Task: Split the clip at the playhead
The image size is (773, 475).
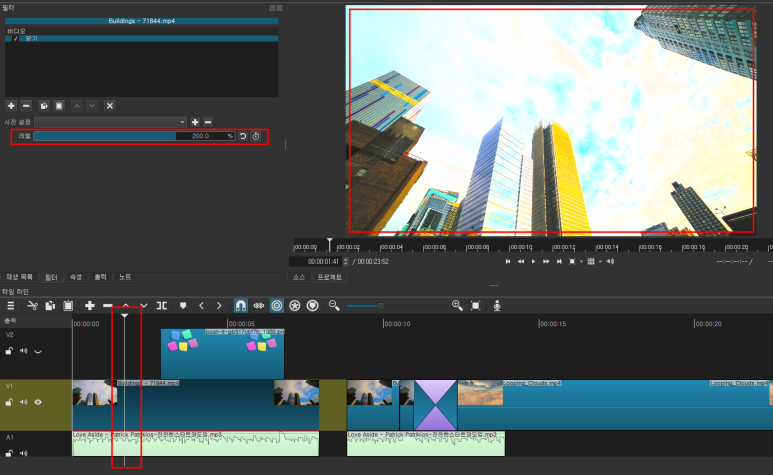Action: (162, 306)
